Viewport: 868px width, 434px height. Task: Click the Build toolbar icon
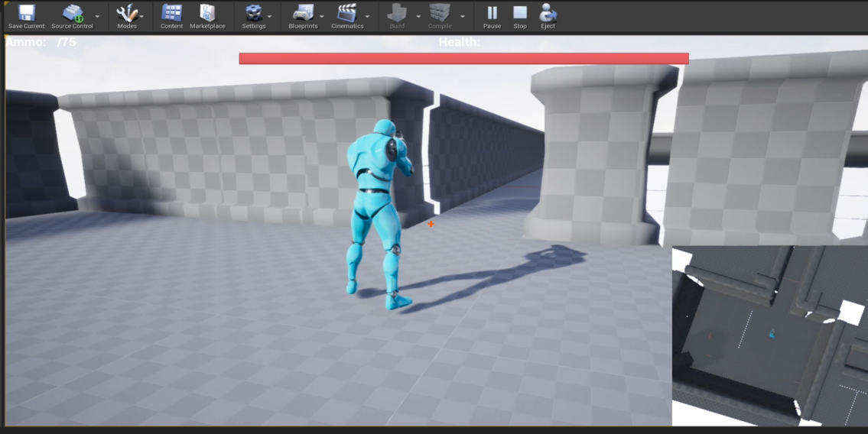pyautogui.click(x=397, y=17)
